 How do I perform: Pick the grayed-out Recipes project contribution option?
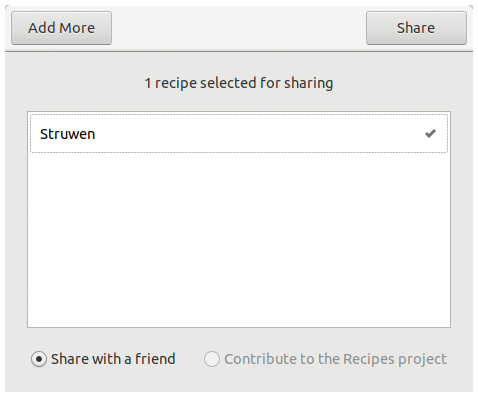[x=212, y=359]
